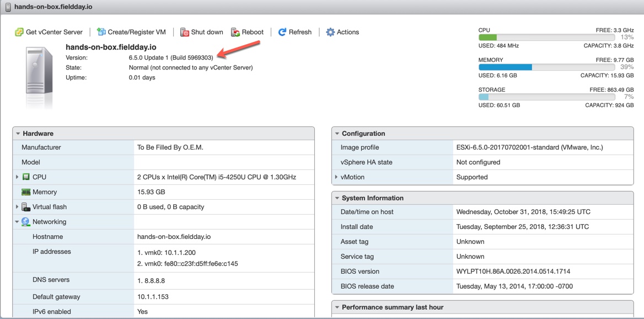Click IPv6 address "2. vmk0: fe80::c23f:d5ff:fe6e:c145"
The image size is (644, 319).
pyautogui.click(x=187, y=263)
